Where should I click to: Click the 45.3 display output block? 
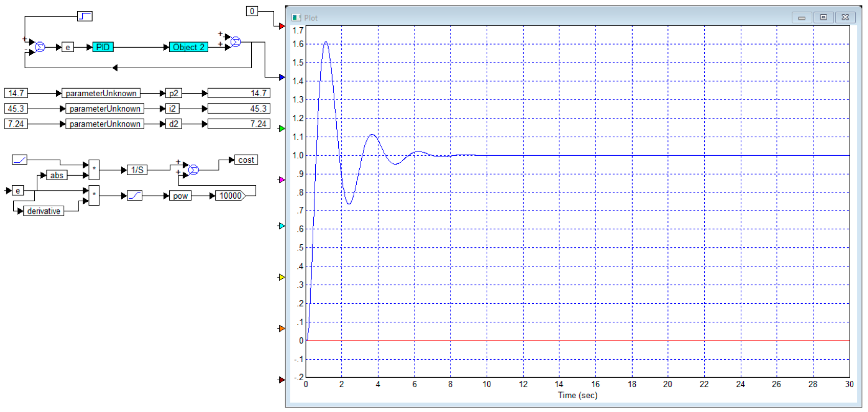(239, 109)
